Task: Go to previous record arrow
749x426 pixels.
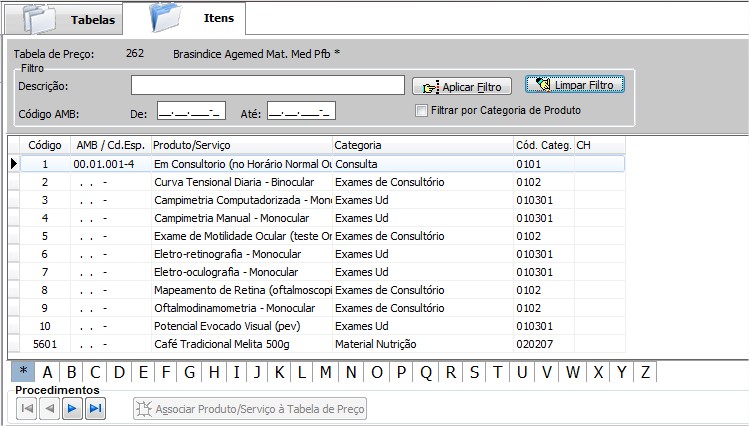Action: [50, 408]
